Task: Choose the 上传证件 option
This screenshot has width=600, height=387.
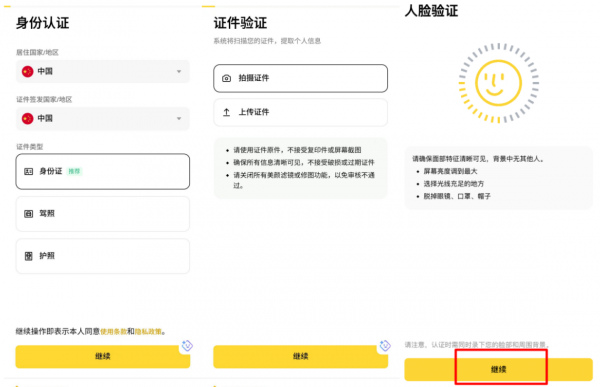Action: click(x=300, y=112)
